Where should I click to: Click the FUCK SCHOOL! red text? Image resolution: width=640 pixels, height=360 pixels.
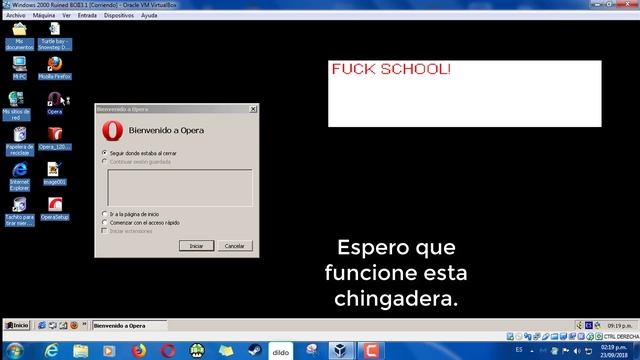(391, 69)
